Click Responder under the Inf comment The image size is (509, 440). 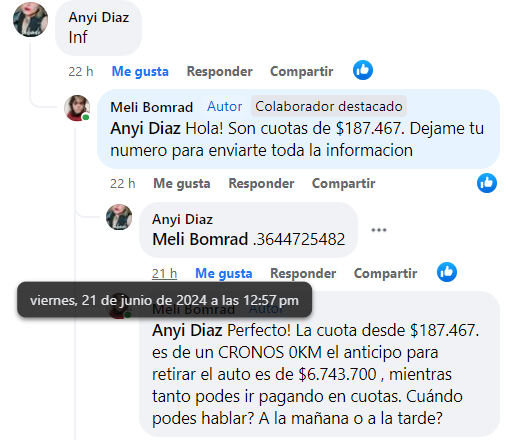pos(220,71)
